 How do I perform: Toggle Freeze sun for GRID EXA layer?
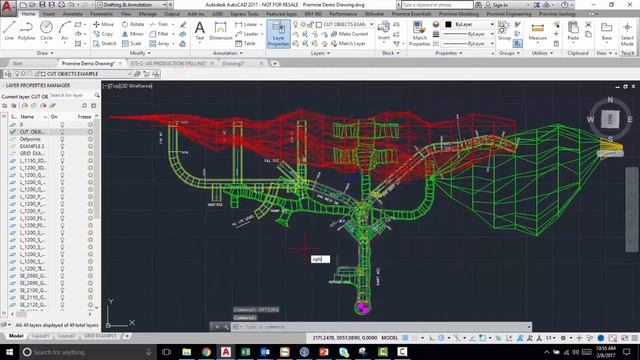[x=90, y=153]
